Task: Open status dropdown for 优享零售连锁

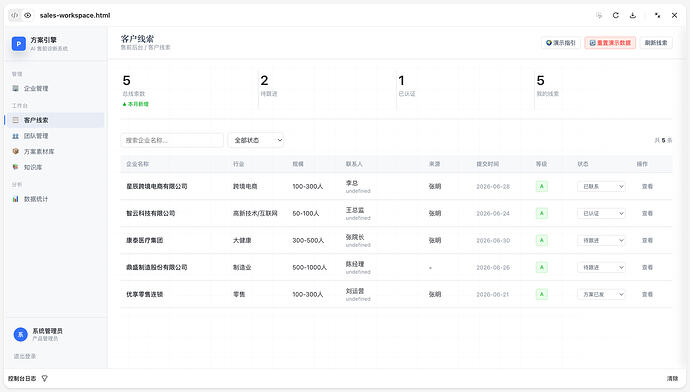Action: pos(601,294)
